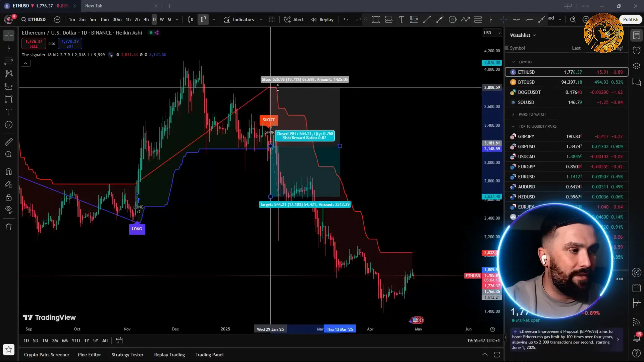Expand the bottom panel chevron
This screenshot has width=644, height=362.
[x=485, y=355]
